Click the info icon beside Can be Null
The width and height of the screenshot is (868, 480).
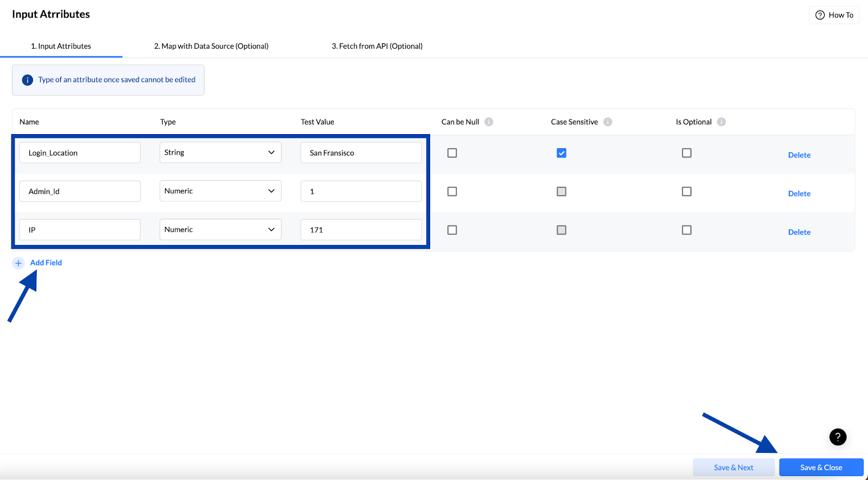(x=489, y=122)
